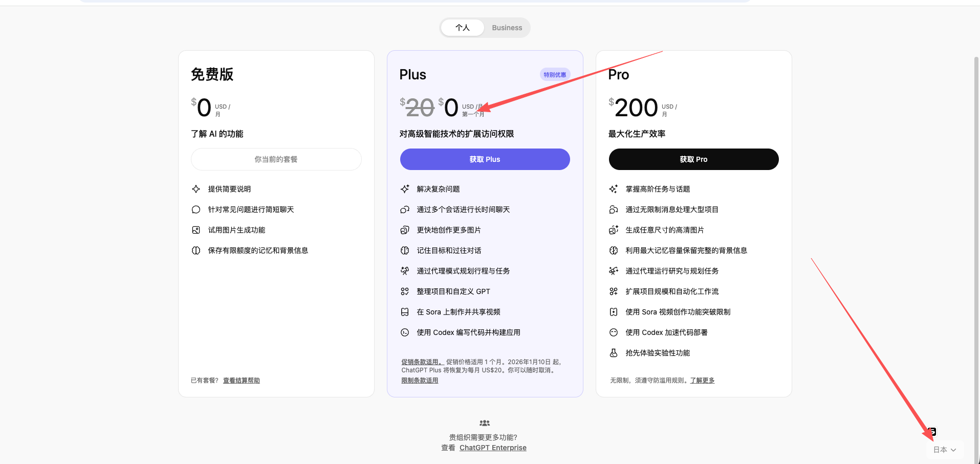This screenshot has width=980, height=464.
Task: Click the 获取 Pro button
Action: [693, 159]
